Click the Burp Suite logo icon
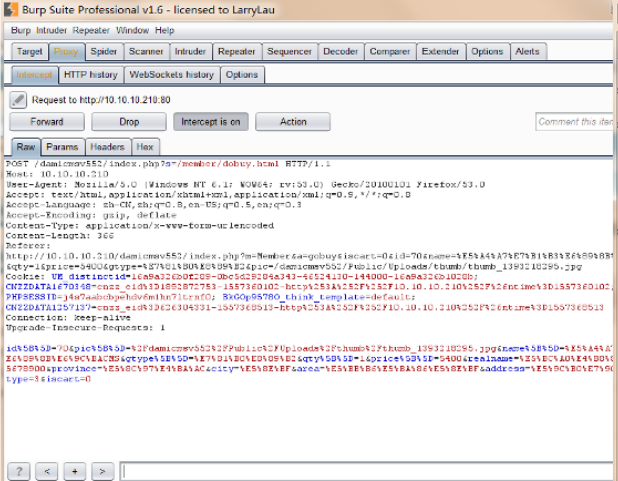 pos(11,9)
